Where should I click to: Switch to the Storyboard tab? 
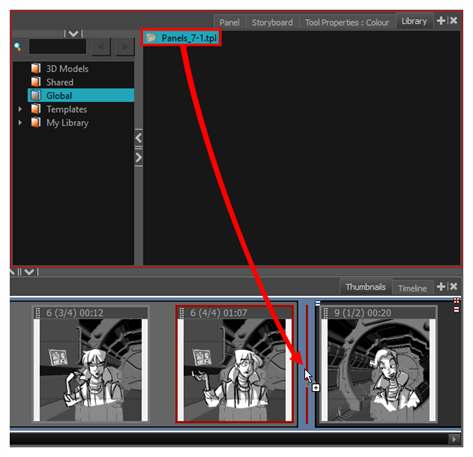272,22
